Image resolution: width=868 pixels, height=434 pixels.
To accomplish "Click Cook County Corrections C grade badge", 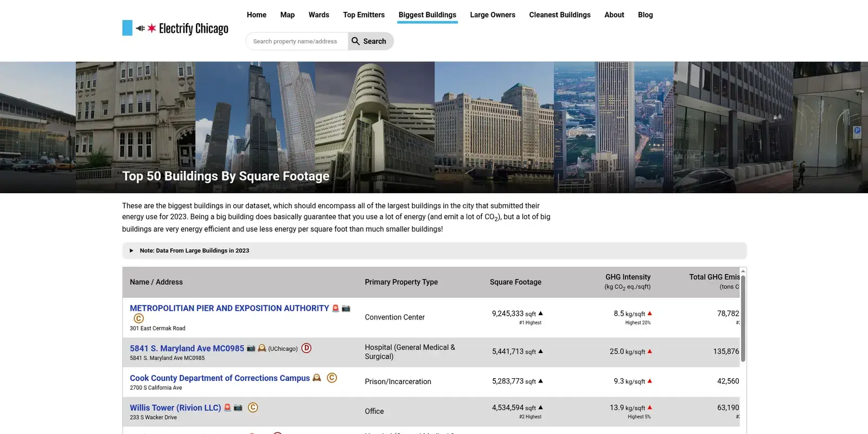I will coord(332,378).
